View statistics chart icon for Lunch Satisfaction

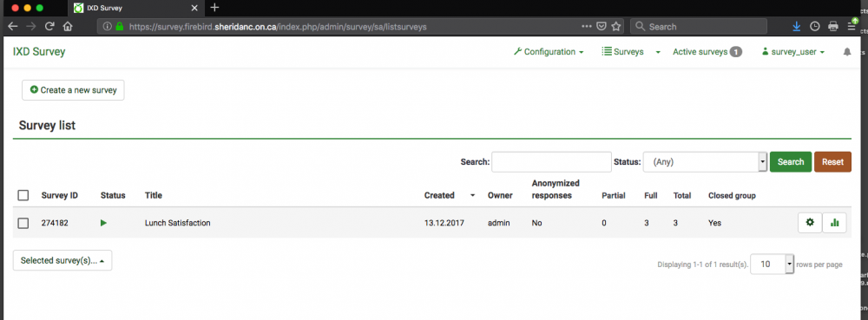pyautogui.click(x=835, y=223)
